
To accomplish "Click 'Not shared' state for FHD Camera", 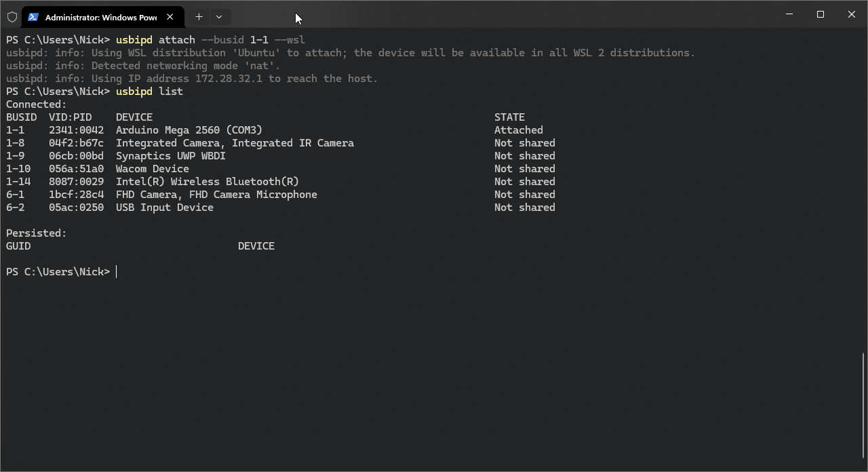I will pyautogui.click(x=525, y=195).
